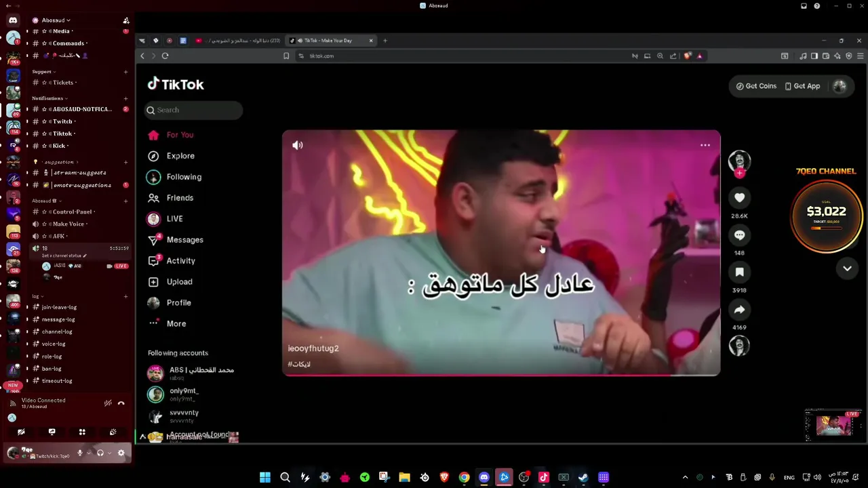
Task: Collapse the log category
Action: pos(37,296)
